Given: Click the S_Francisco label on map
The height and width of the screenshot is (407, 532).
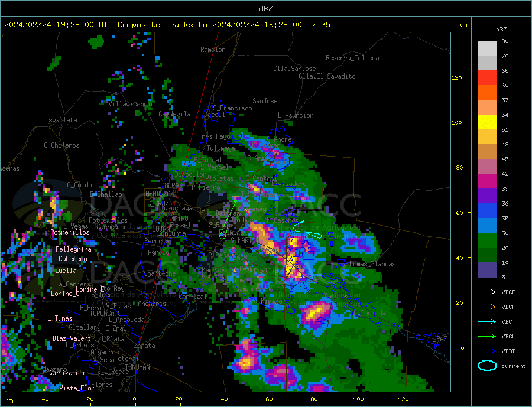Looking at the screenshot, I should point(232,108).
